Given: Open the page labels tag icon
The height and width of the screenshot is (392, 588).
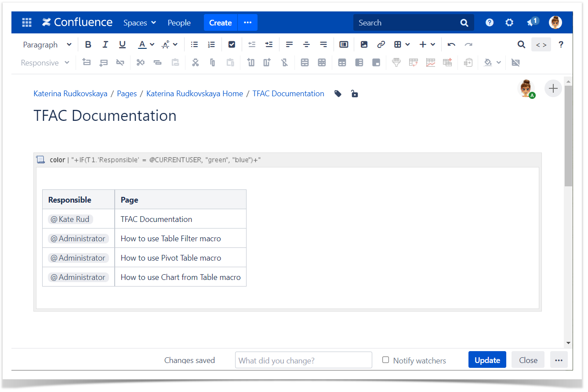Looking at the screenshot, I should pyautogui.click(x=338, y=94).
